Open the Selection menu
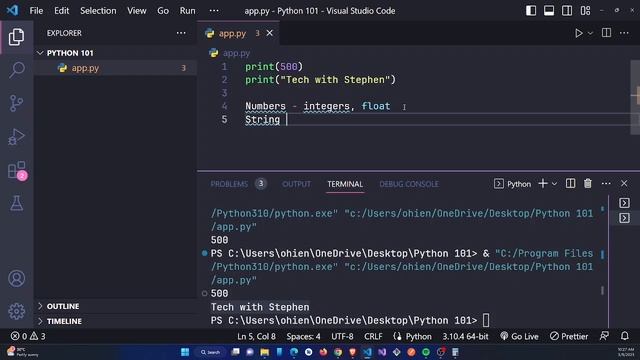 pos(98,11)
